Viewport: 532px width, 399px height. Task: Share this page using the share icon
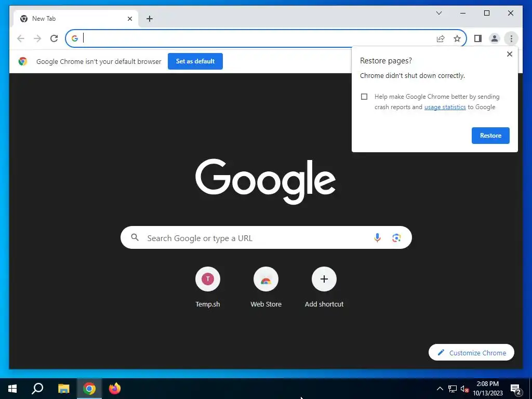point(441,38)
